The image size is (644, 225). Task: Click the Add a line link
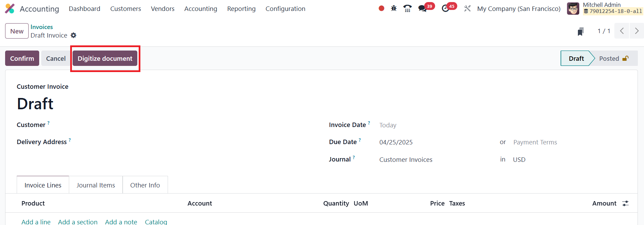(36, 222)
